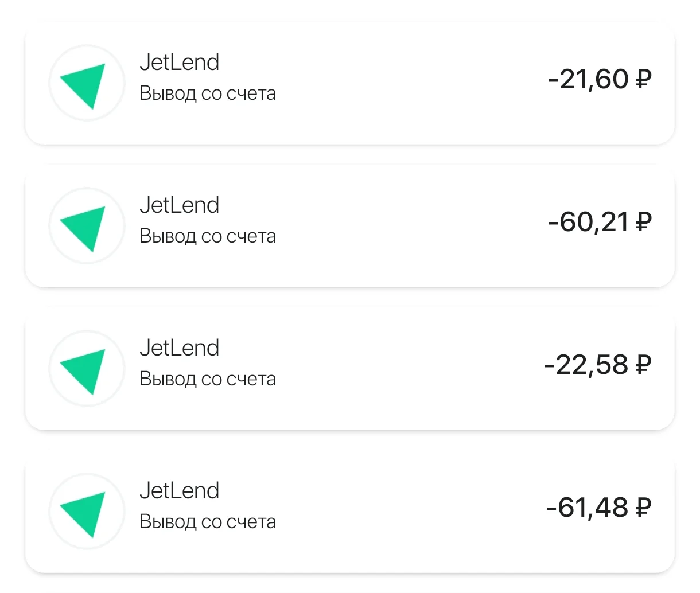
Task: Select the -61,48 ₽ amount
Action: coord(599,507)
